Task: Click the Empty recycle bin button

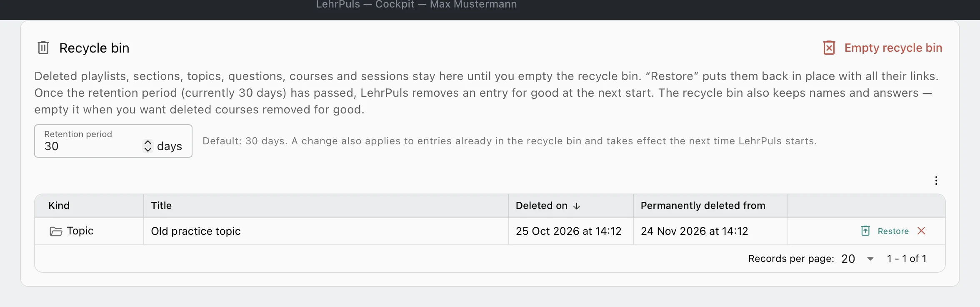Action: (882, 48)
